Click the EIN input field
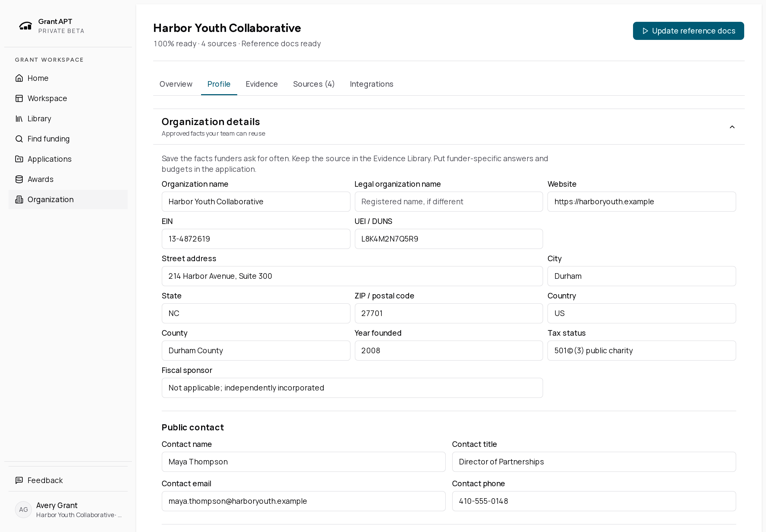The image size is (766, 532). click(256, 239)
